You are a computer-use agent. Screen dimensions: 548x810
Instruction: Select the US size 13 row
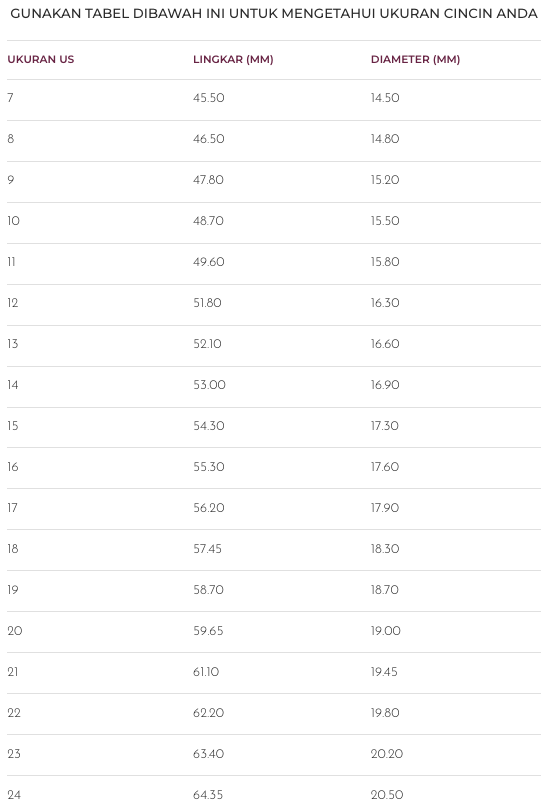[x=274, y=346]
